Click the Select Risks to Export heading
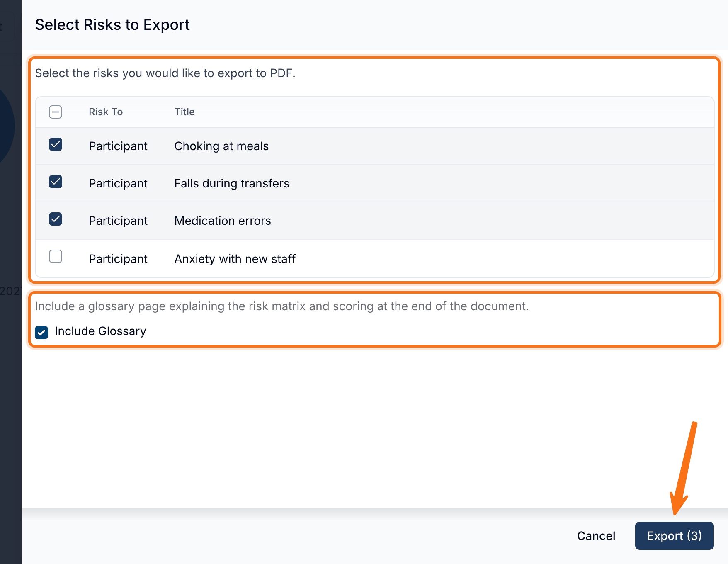The height and width of the screenshot is (564, 728). (x=112, y=25)
